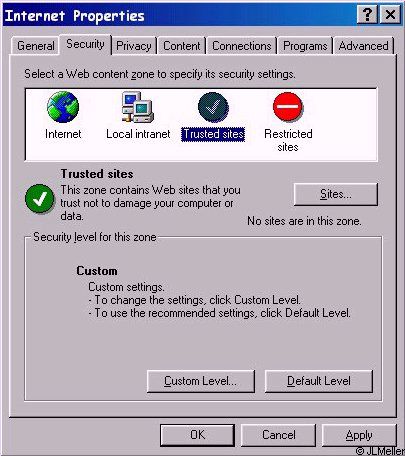Close the Internet Properties dialog

pyautogui.click(x=390, y=15)
